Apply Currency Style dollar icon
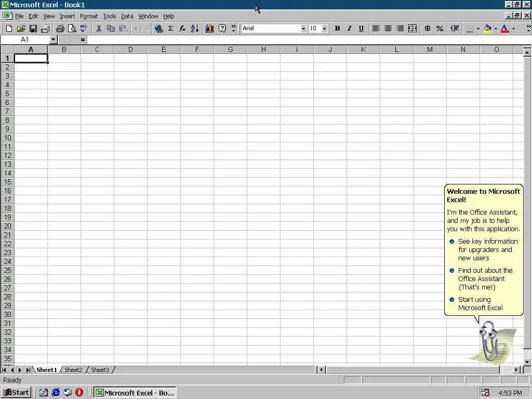Screen dimensions: 532x399 click(428, 29)
